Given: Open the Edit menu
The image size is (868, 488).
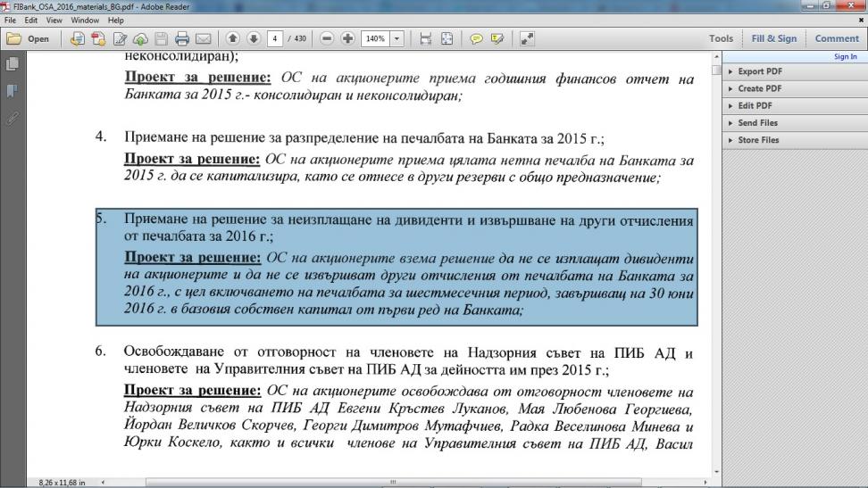Looking at the screenshot, I should click(31, 20).
